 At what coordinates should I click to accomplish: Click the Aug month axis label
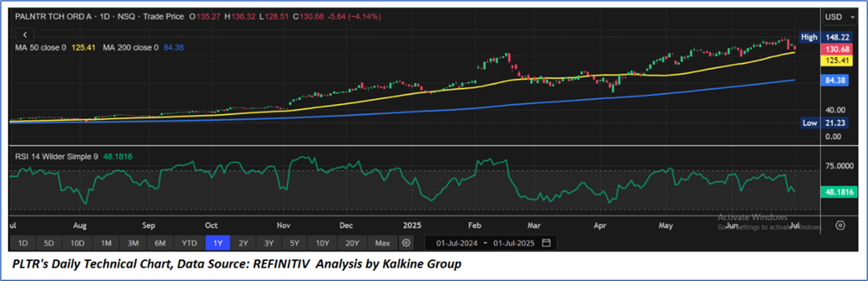pyautogui.click(x=79, y=226)
